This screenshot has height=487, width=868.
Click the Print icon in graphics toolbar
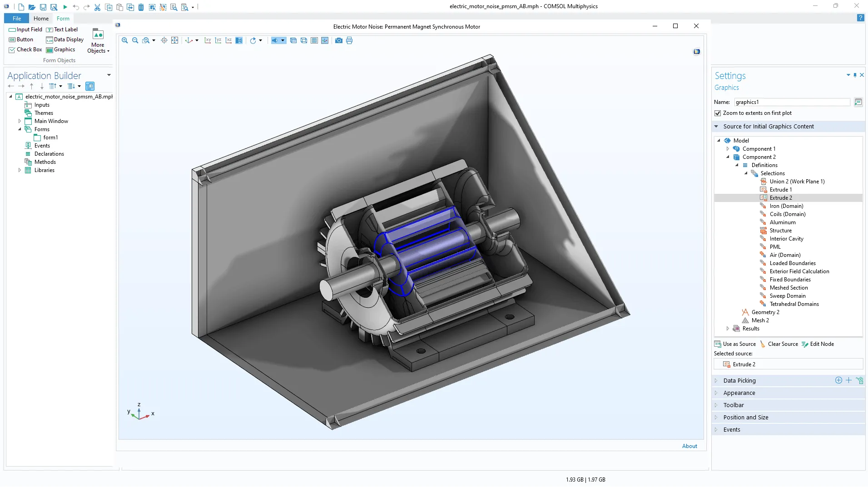[x=349, y=40]
